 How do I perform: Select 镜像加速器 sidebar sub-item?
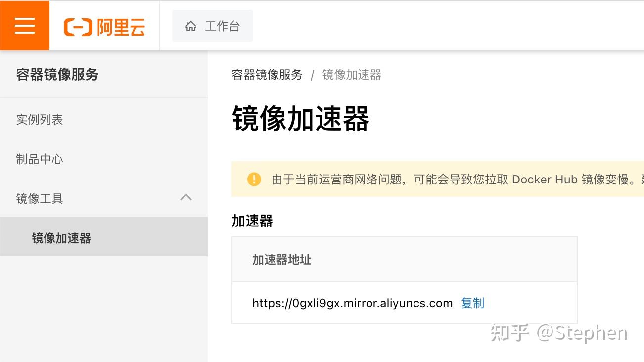(x=104, y=236)
